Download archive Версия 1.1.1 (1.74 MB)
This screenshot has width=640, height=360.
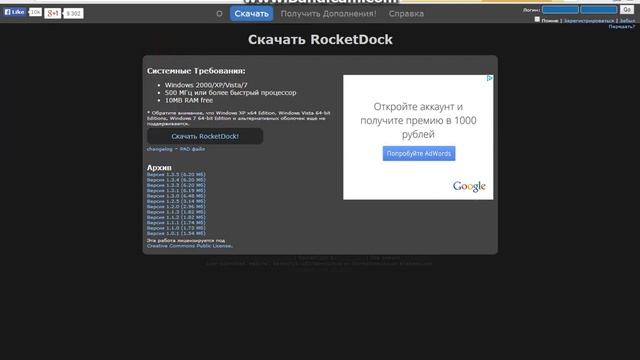pyautogui.click(x=176, y=223)
